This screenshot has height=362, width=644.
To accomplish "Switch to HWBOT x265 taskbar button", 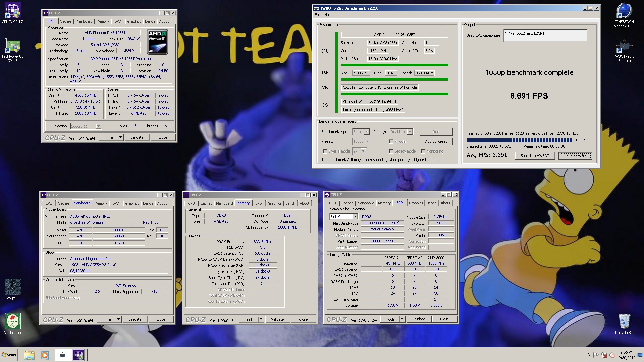I will tap(62, 355).
